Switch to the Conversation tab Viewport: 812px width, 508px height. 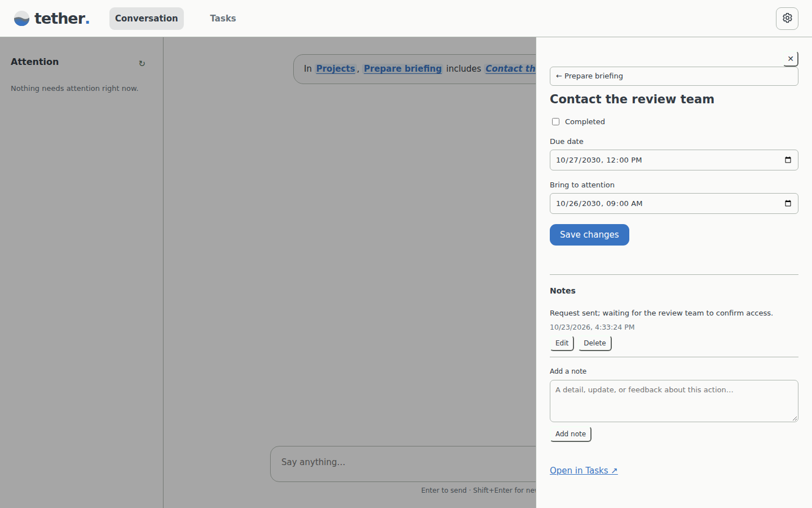click(147, 19)
